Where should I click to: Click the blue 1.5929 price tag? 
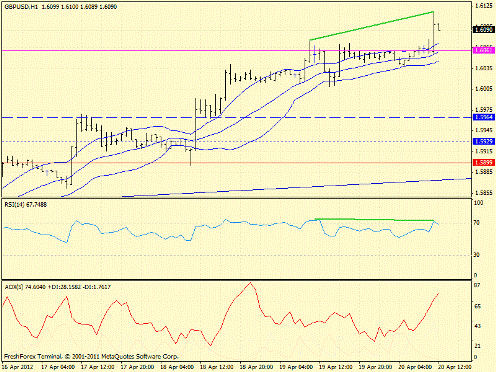click(484, 141)
